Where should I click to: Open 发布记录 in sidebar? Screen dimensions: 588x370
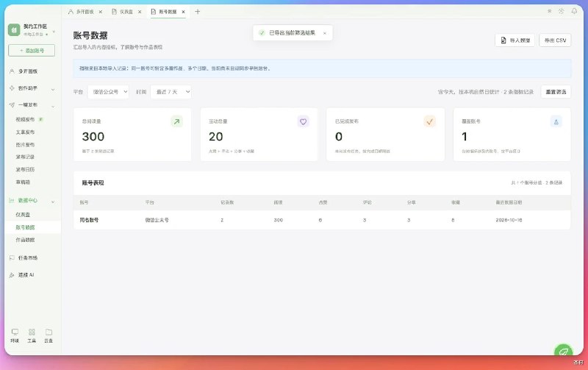pyautogui.click(x=25, y=157)
